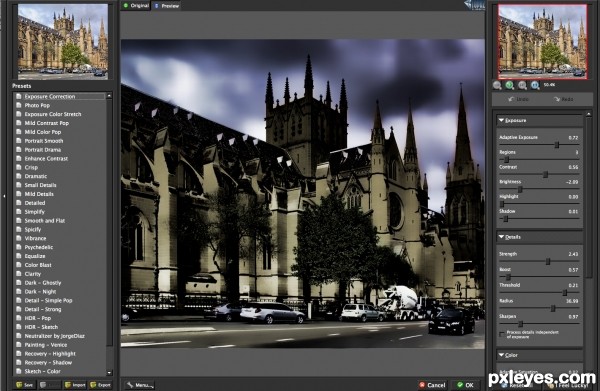
Task: Click the third gray zoom magnifier icon
Action: click(x=522, y=85)
